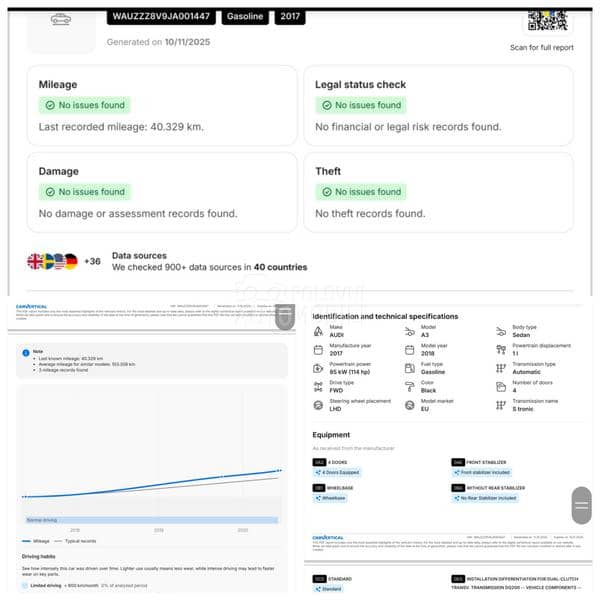Viewport: 600px width, 600px height.
Task: Click the Theft 'No issues found' badge
Action: [361, 192]
